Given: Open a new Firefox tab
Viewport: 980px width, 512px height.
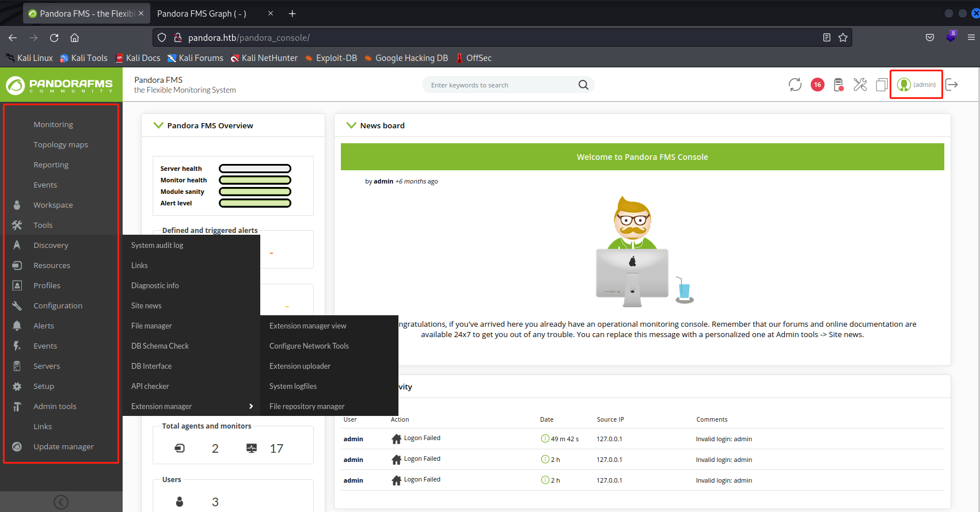Looking at the screenshot, I should [292, 13].
